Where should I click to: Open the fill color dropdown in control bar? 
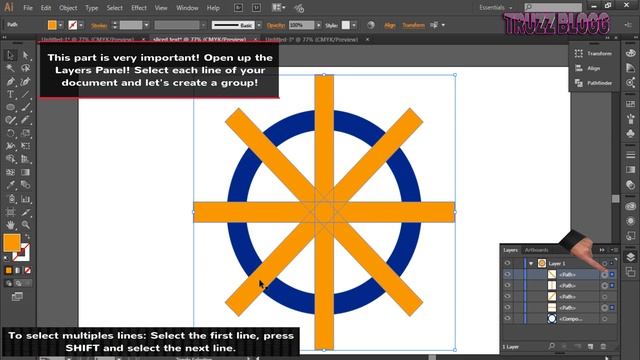(60, 25)
